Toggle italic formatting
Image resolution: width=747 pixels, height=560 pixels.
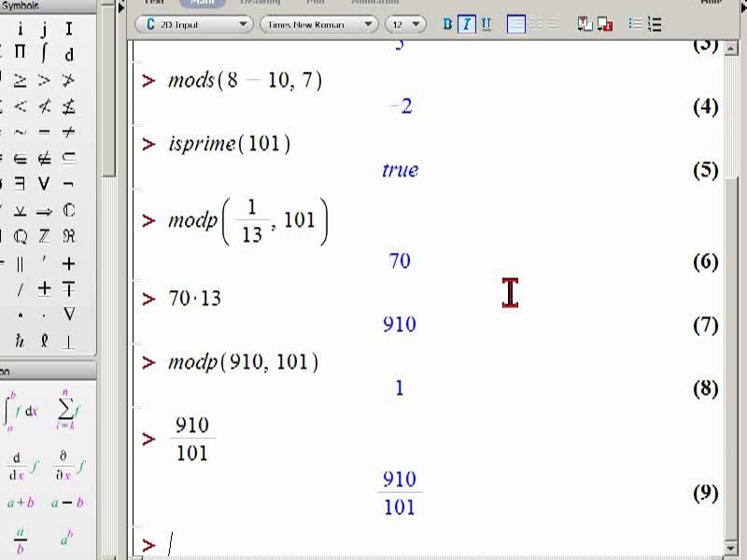[466, 24]
